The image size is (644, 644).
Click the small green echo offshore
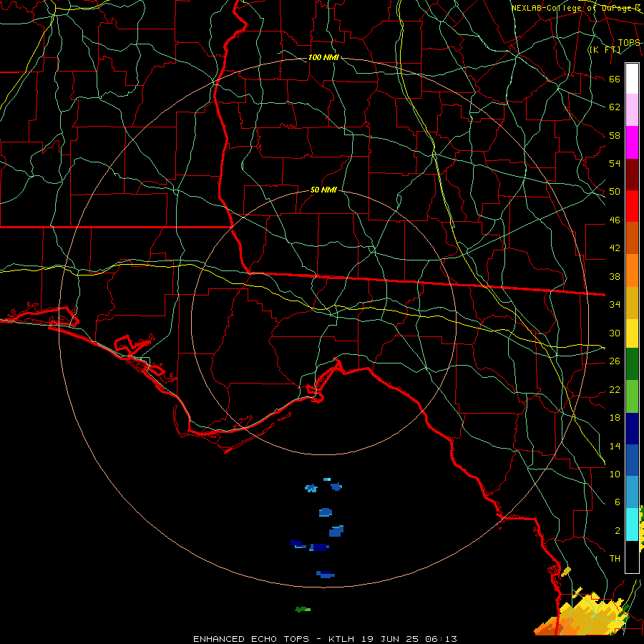303,610
